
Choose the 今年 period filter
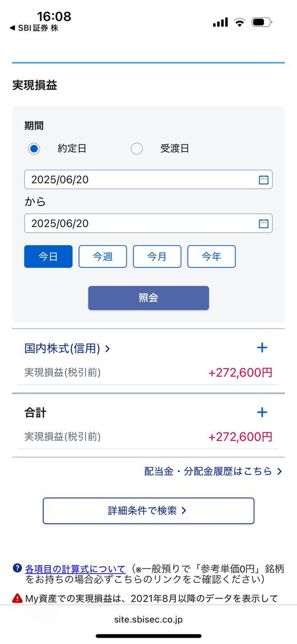212,257
